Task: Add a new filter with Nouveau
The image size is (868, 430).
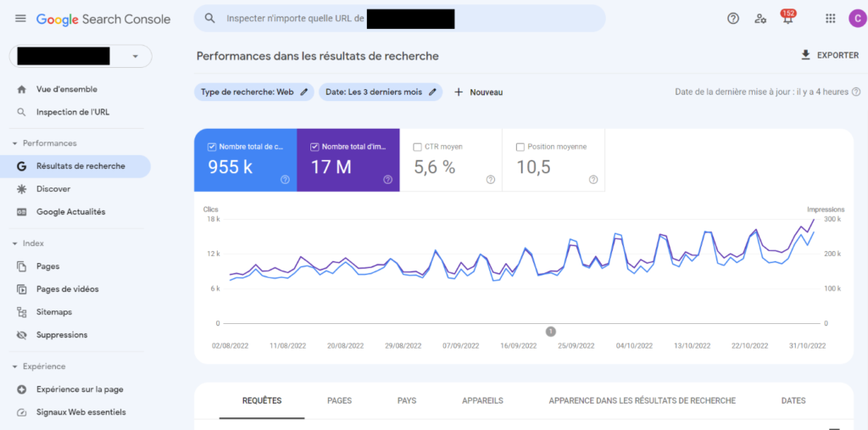Action: pos(478,92)
